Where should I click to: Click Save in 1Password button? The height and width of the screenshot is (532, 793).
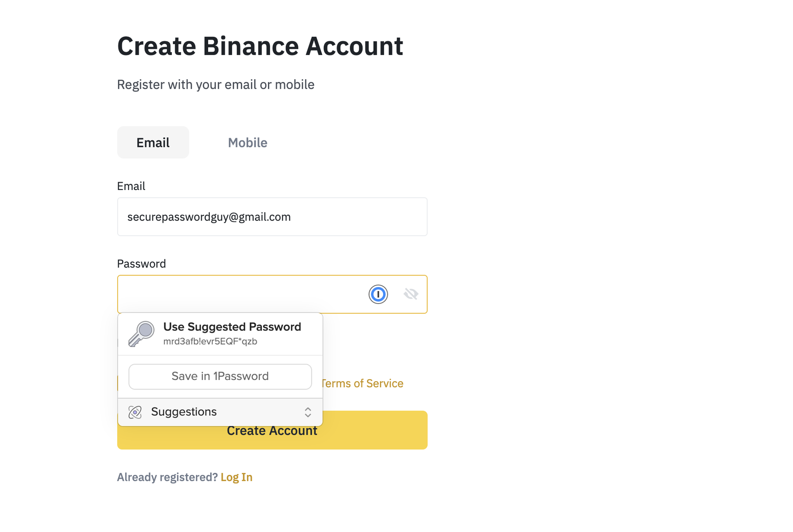[x=220, y=376]
